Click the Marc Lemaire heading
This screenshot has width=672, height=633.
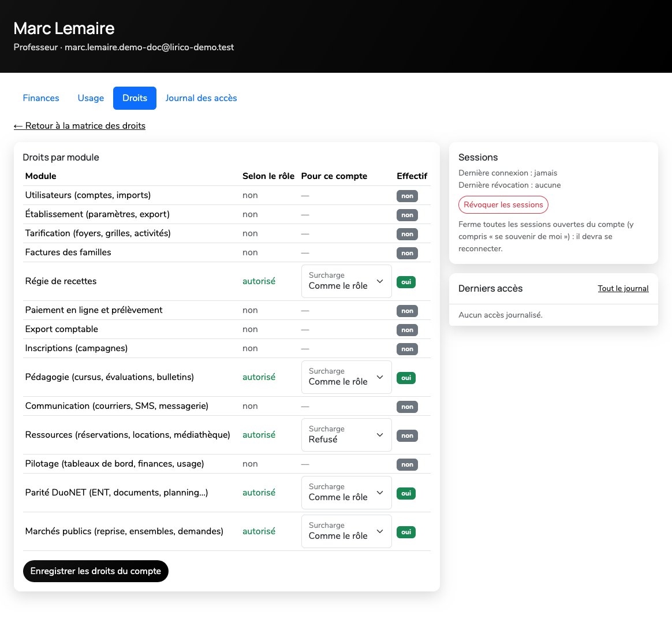click(x=64, y=28)
